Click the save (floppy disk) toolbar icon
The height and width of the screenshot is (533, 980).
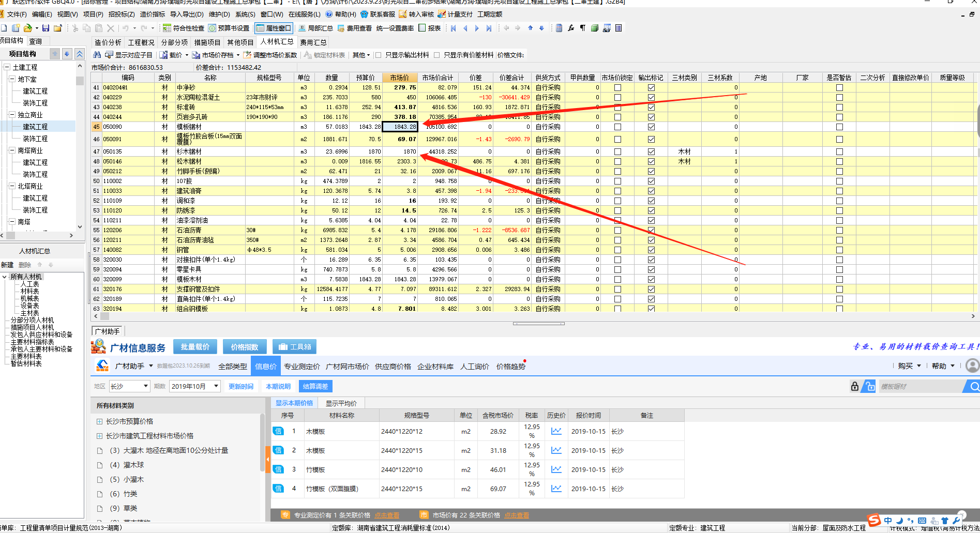coord(46,28)
